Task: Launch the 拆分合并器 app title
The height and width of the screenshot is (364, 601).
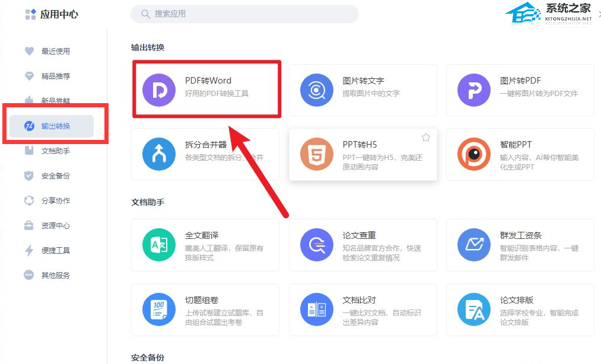Action: 206,145
